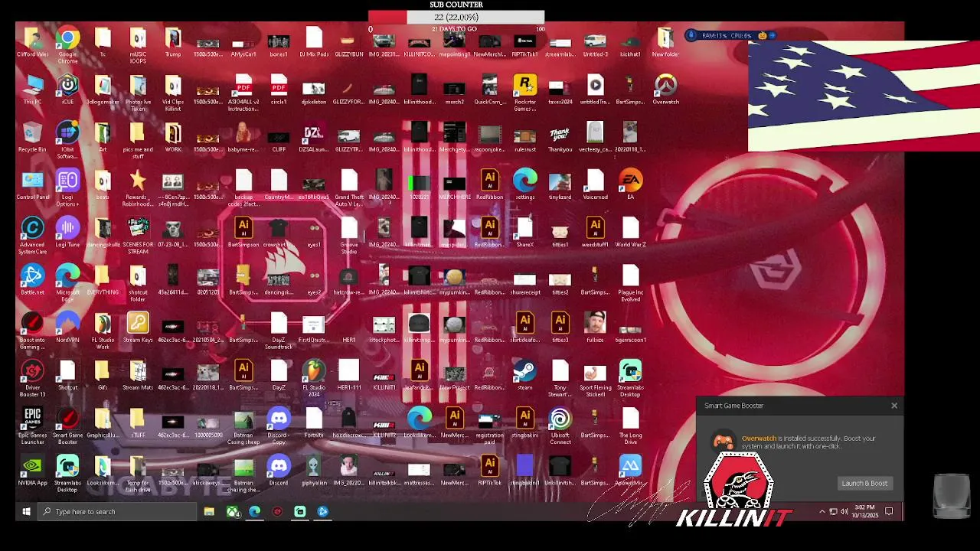Open the ASIO4ALL v2 Instruction PDF
Screen dimensions: 980x551
click(243, 93)
